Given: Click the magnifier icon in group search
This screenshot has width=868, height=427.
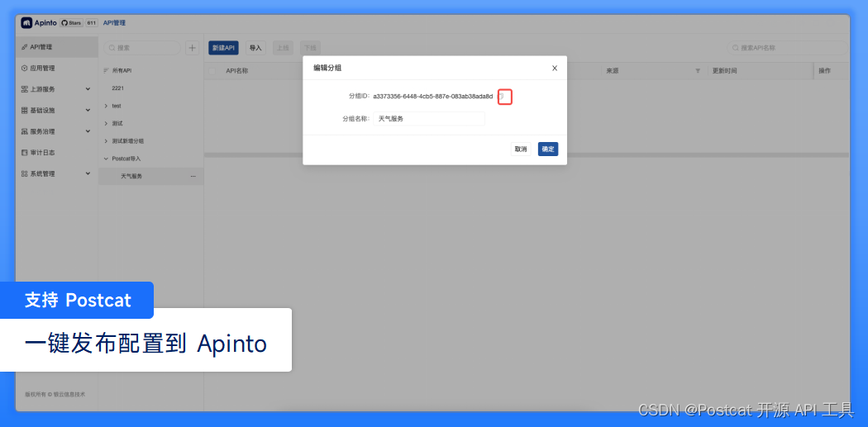Looking at the screenshot, I should (x=112, y=48).
